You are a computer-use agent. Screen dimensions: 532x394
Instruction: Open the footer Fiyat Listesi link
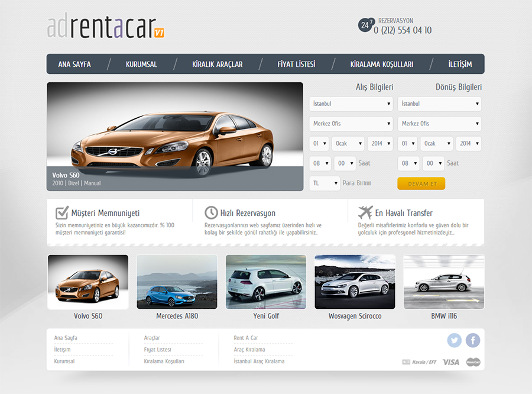coord(157,350)
